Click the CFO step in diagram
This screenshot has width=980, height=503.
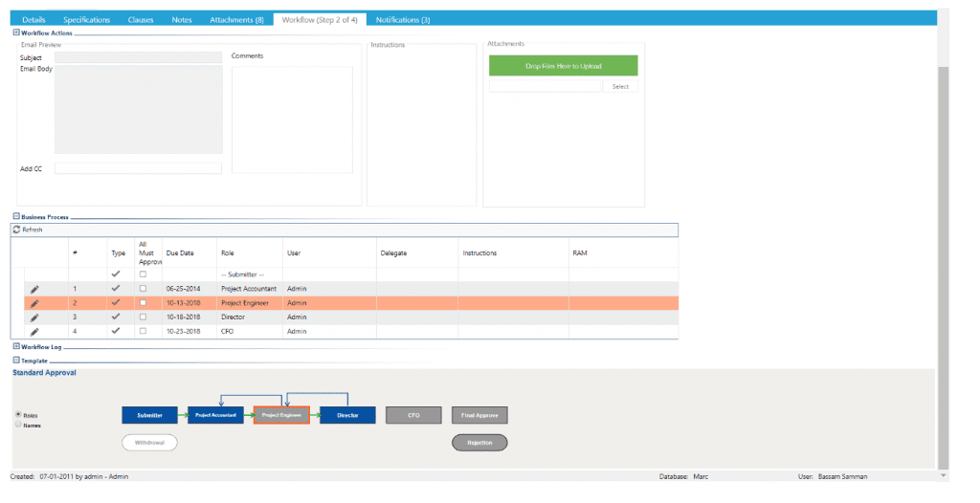point(413,415)
